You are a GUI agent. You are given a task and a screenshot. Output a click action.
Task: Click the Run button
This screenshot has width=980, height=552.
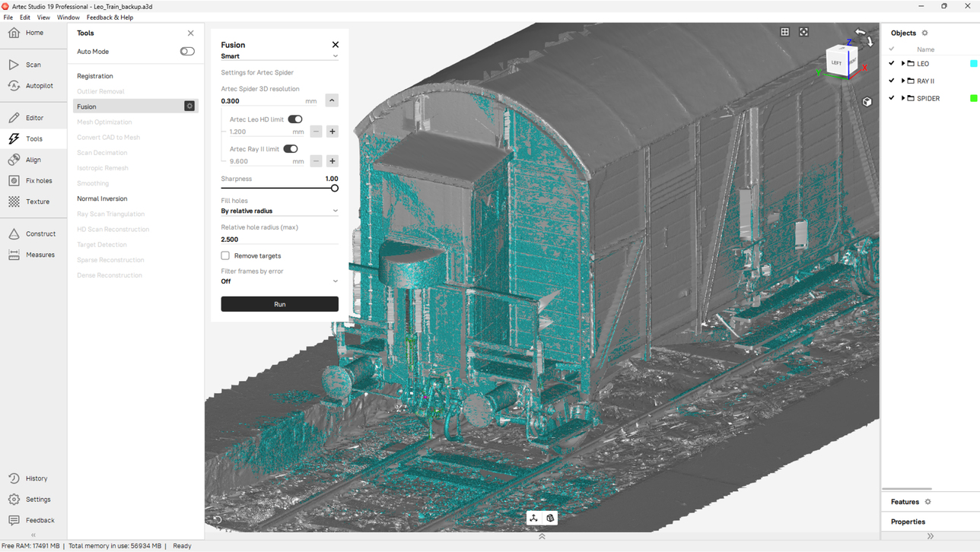(x=279, y=304)
